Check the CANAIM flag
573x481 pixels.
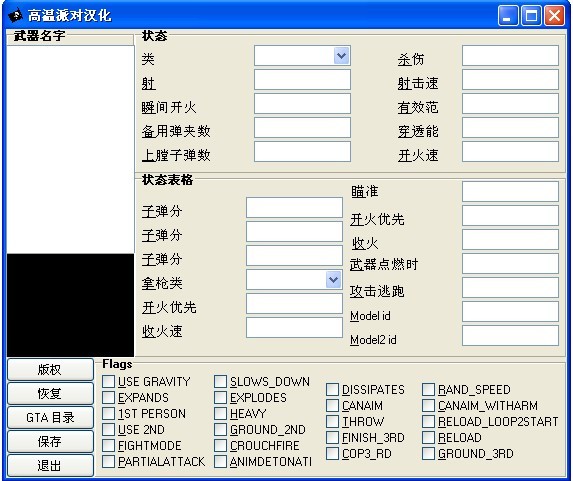point(332,405)
